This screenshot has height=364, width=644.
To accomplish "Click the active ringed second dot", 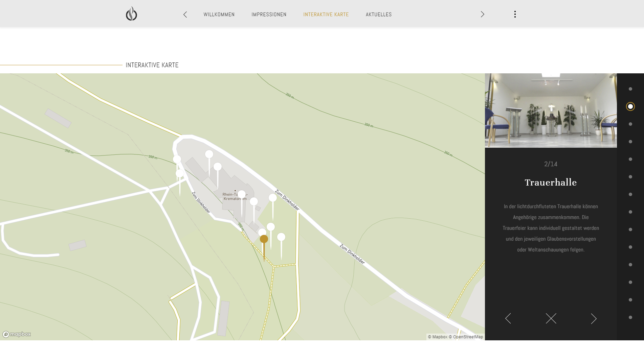I will (x=630, y=106).
